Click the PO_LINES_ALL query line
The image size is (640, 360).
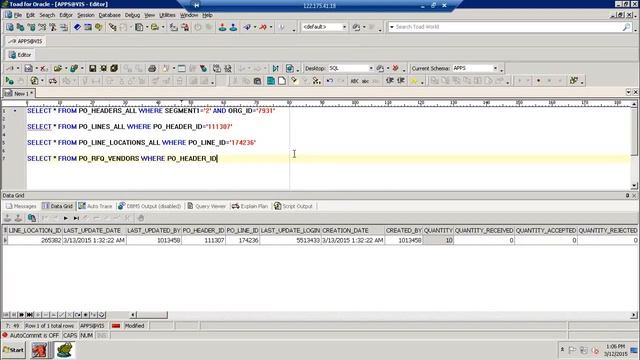pyautogui.click(x=130, y=127)
